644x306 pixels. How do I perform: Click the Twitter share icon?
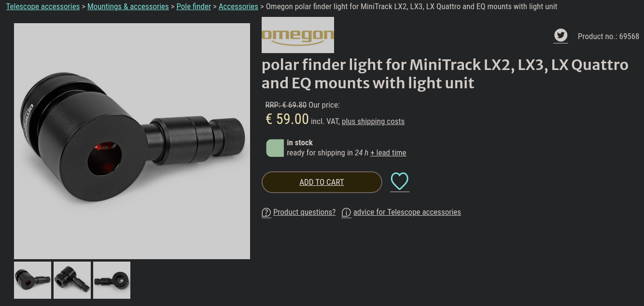click(560, 35)
